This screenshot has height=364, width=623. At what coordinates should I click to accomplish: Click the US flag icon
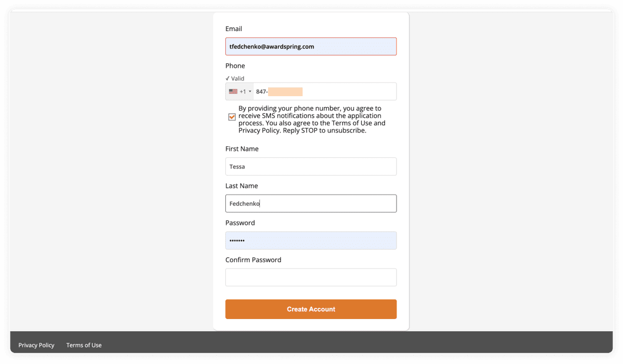pyautogui.click(x=233, y=92)
